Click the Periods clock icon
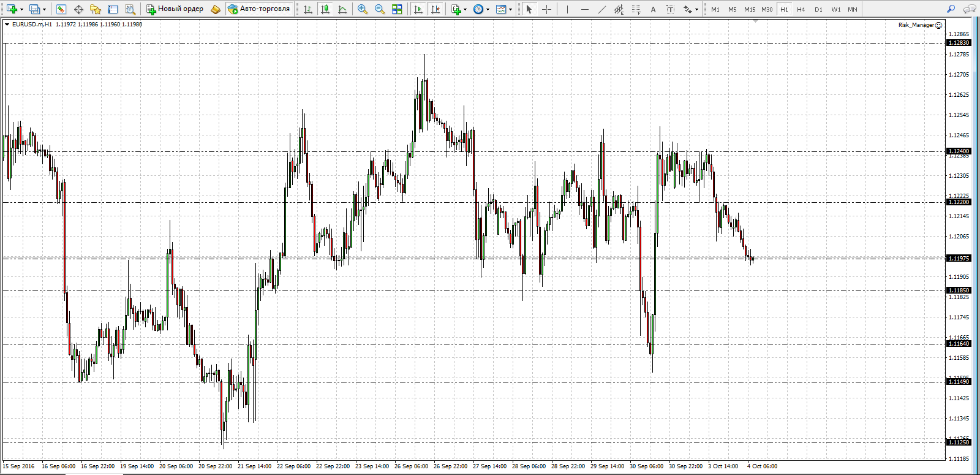 click(x=478, y=9)
